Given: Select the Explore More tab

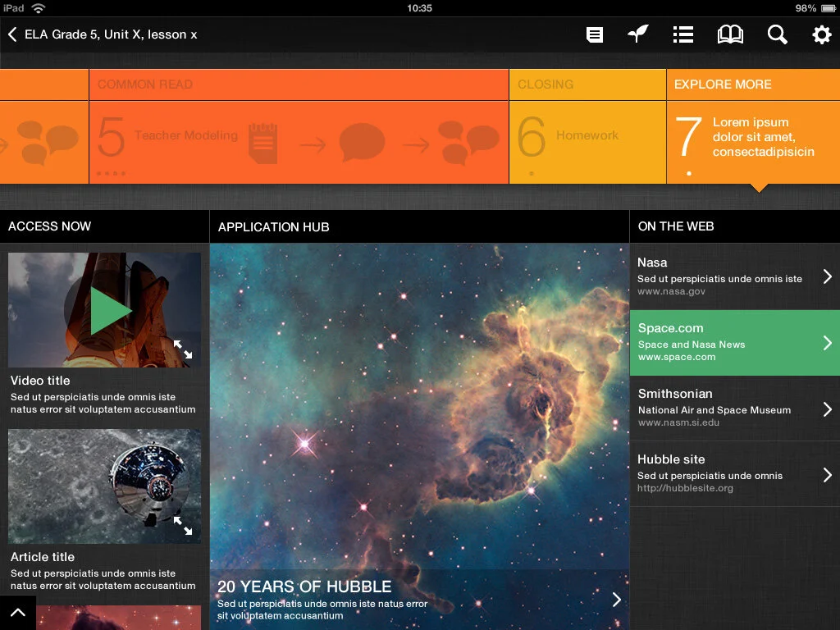Looking at the screenshot, I should (x=753, y=84).
